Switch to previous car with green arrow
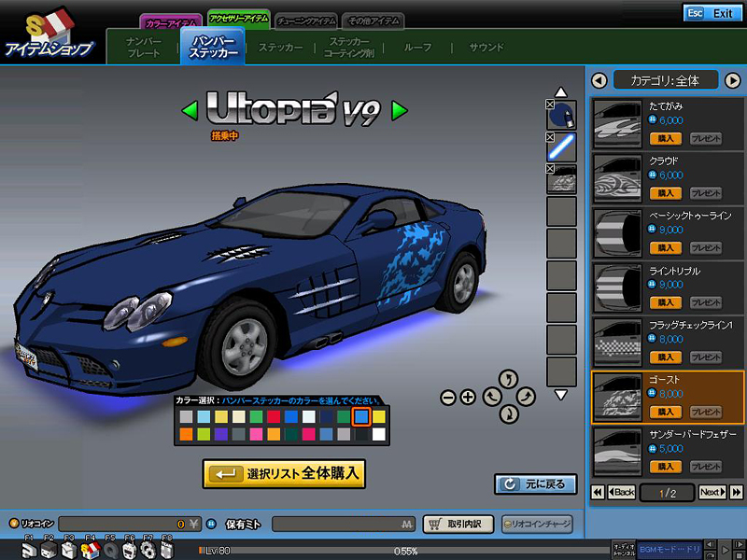Viewport: 747px width, 560px height. click(x=190, y=110)
